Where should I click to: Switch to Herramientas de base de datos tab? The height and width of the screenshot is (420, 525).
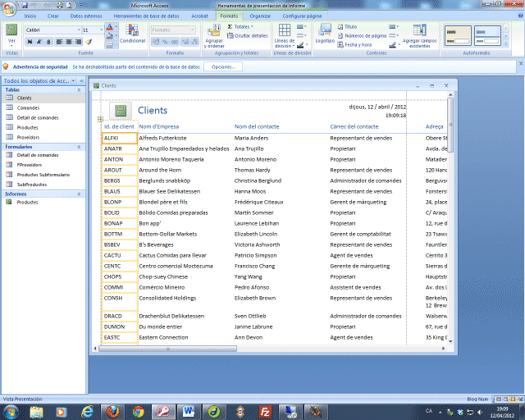(146, 16)
